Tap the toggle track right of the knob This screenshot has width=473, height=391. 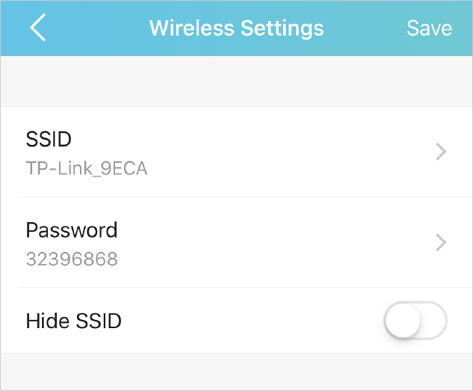[x=433, y=320]
